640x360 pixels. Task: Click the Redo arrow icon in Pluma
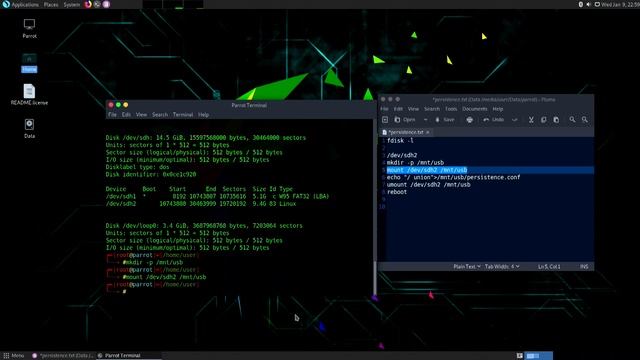tap(514, 120)
